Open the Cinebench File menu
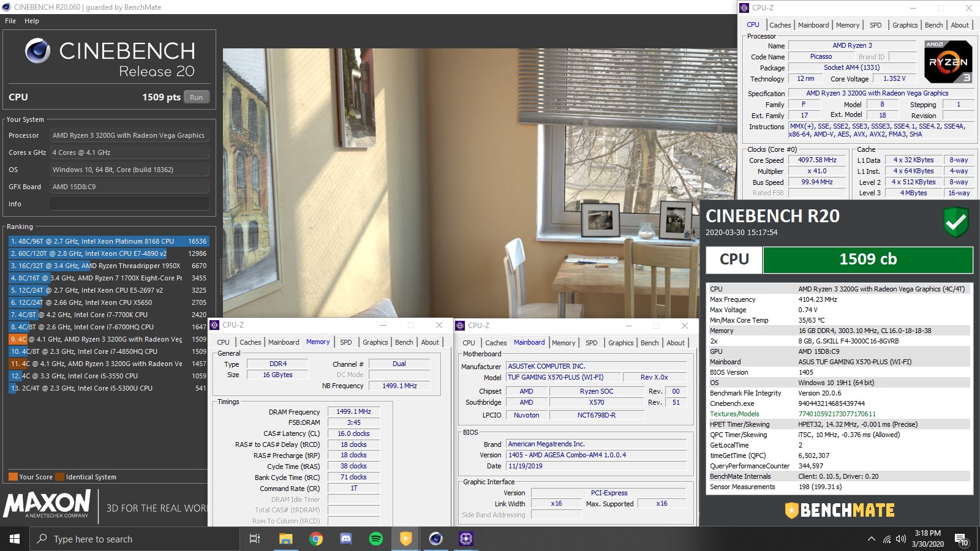 pyautogui.click(x=10, y=21)
